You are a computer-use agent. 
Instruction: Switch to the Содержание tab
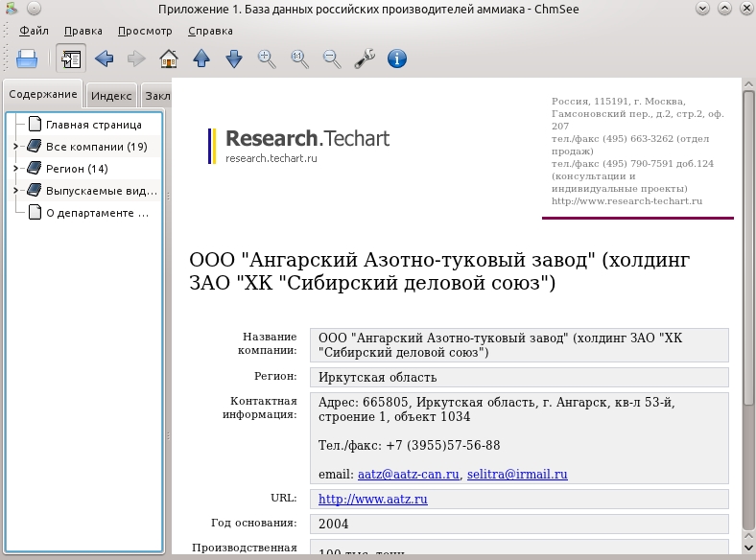click(x=43, y=94)
